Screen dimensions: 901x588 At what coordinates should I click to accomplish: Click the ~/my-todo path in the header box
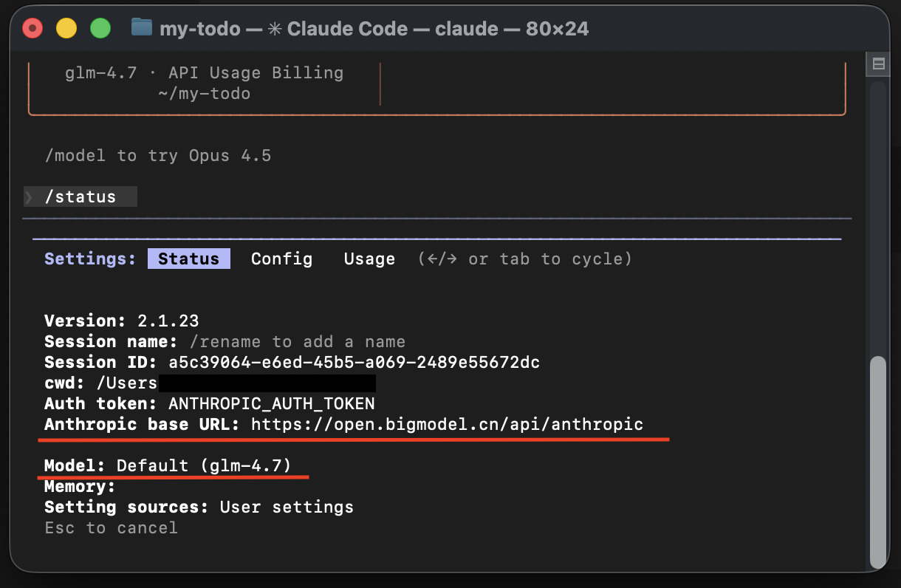[204, 94]
